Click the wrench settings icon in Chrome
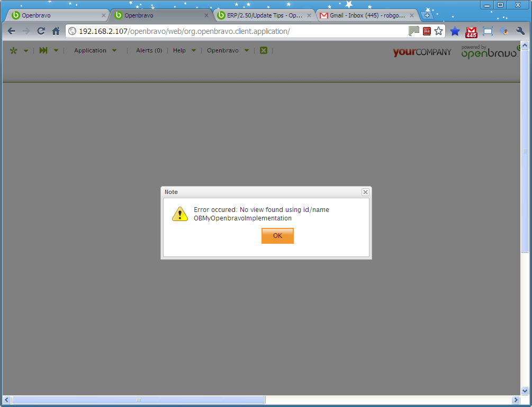Image resolution: width=532 pixels, height=407 pixels. 520,31
